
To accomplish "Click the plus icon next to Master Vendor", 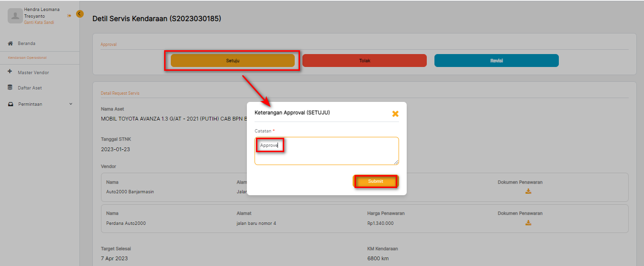I will pyautogui.click(x=10, y=72).
